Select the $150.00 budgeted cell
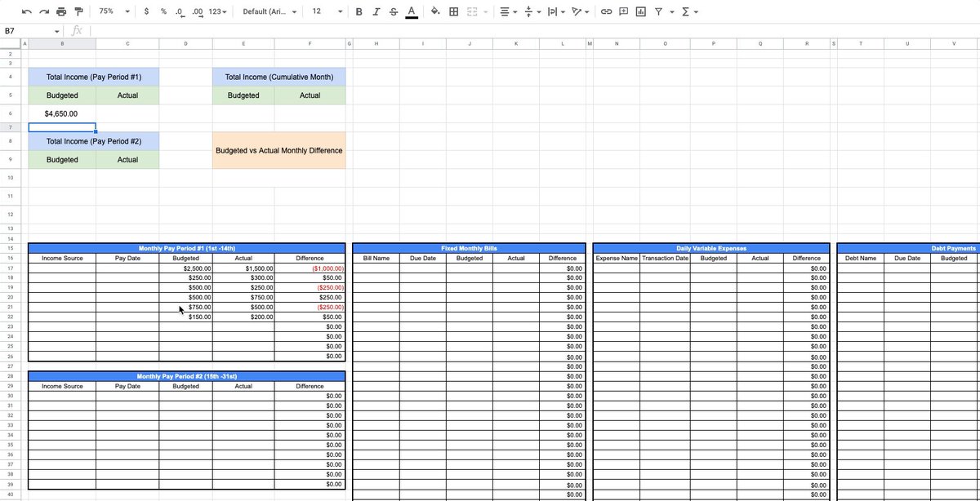Image resolution: width=980 pixels, height=501 pixels. pos(186,317)
